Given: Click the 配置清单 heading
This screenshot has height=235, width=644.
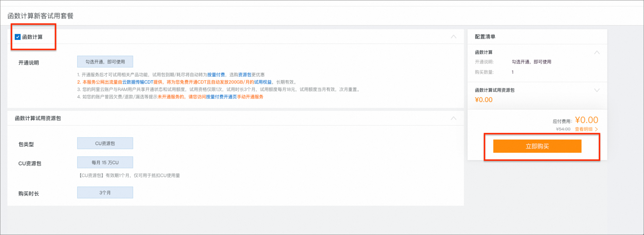Looking at the screenshot, I should 485,37.
